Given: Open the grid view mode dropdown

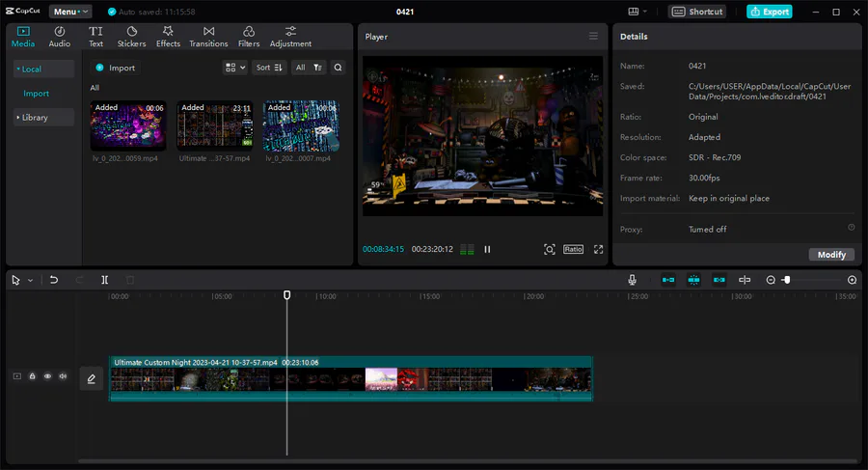Looking at the screenshot, I should (x=234, y=68).
